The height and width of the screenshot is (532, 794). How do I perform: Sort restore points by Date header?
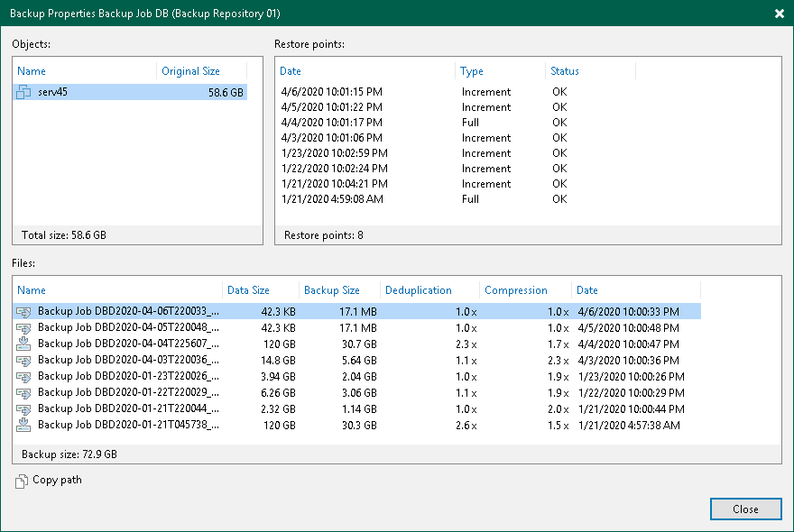pyautogui.click(x=291, y=71)
